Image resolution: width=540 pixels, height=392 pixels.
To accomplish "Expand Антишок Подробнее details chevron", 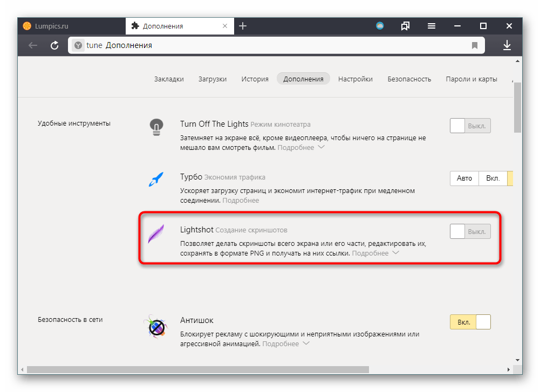I will (306, 343).
